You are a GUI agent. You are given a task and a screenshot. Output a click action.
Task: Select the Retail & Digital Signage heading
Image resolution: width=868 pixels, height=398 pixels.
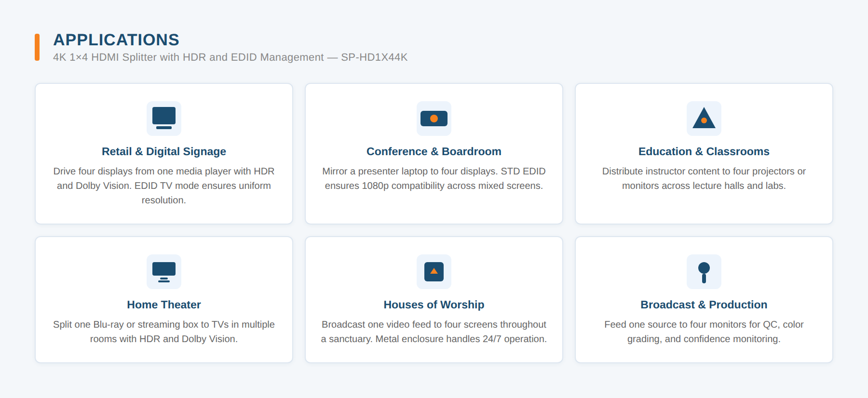tap(164, 151)
